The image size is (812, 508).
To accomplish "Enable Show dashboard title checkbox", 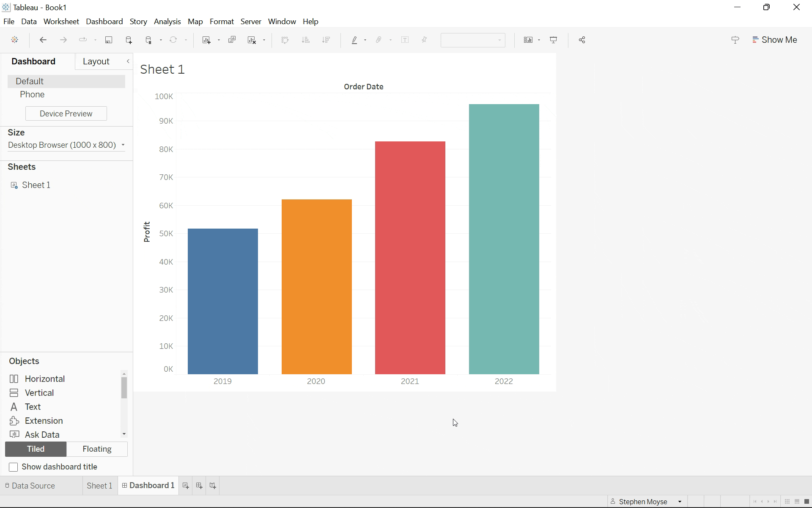I will point(14,467).
